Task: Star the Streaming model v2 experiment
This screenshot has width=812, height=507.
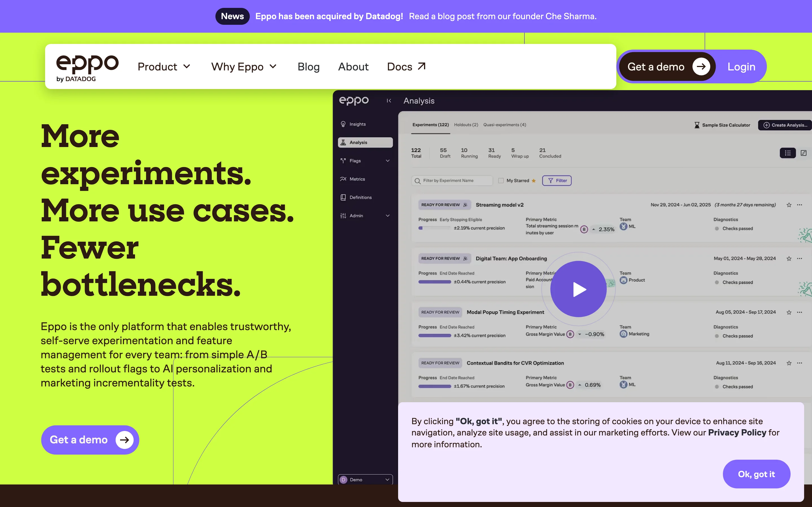Action: coord(789,205)
